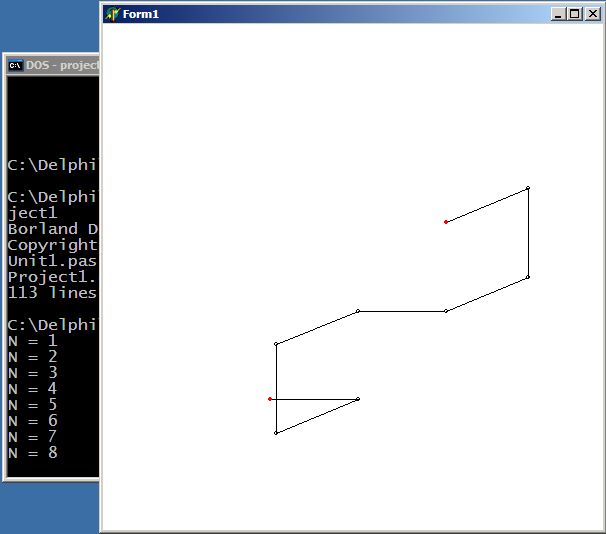
Task: Click the "N = 1" console output line
Action: (x=32, y=341)
